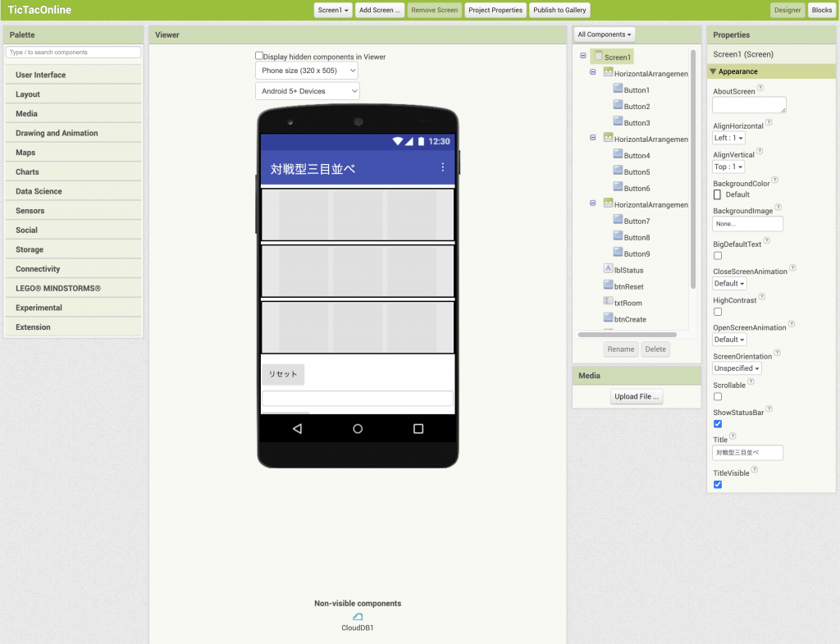Click the Upload File button
840x644 pixels.
pyautogui.click(x=637, y=396)
